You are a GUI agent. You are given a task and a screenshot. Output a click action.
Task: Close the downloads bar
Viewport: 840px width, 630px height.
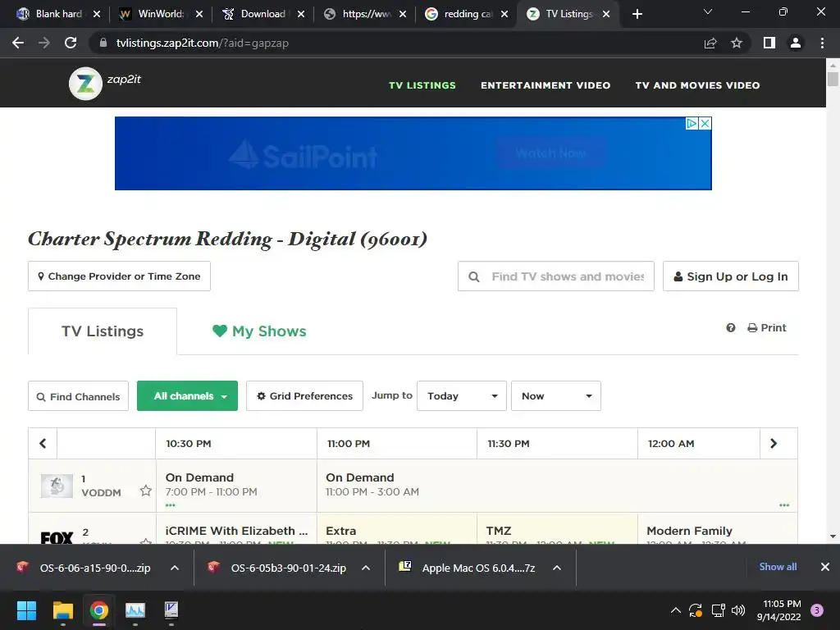tap(825, 567)
